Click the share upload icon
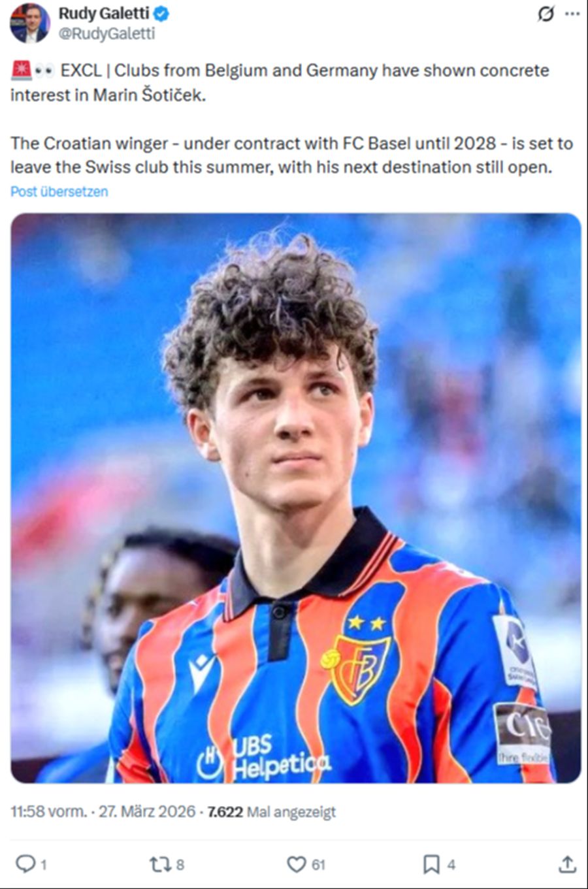 click(x=568, y=864)
